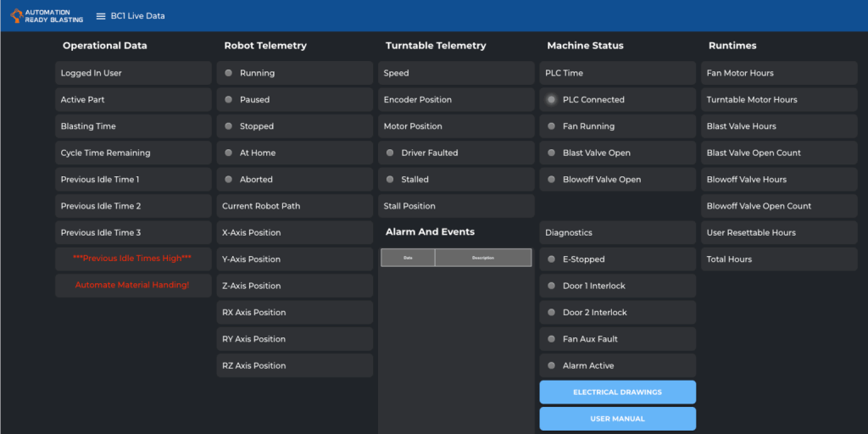Click the Alarm Active indicator dot
The width and height of the screenshot is (868, 434).
(552, 366)
